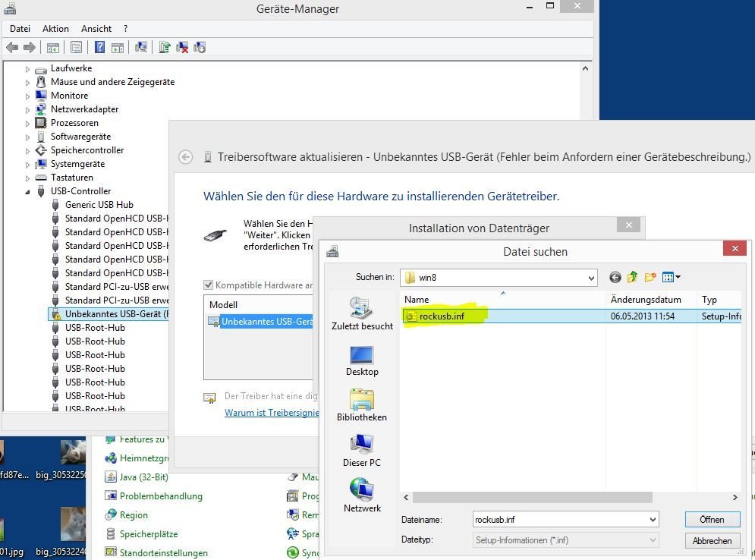This screenshot has height=560, width=755.
Task: Open the Aktion menu
Action: click(x=55, y=29)
